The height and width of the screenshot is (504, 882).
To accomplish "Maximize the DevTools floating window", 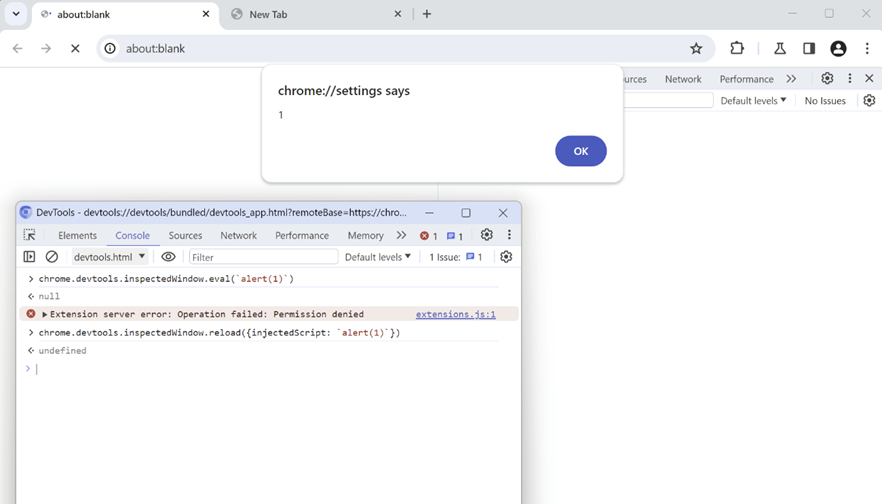I will [x=466, y=213].
